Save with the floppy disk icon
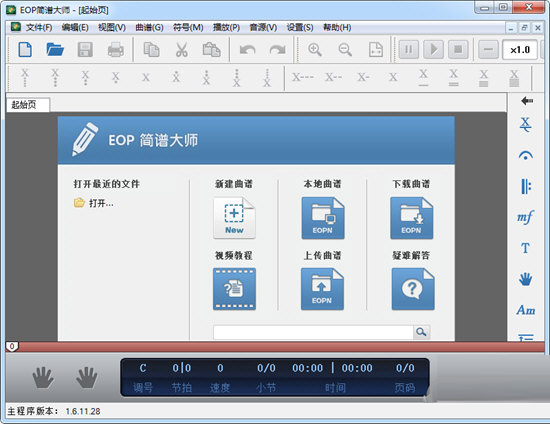 point(85,49)
